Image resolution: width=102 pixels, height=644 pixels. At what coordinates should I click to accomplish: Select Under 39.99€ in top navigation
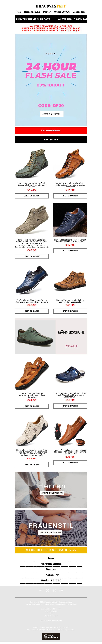pyautogui.click(x=62, y=12)
